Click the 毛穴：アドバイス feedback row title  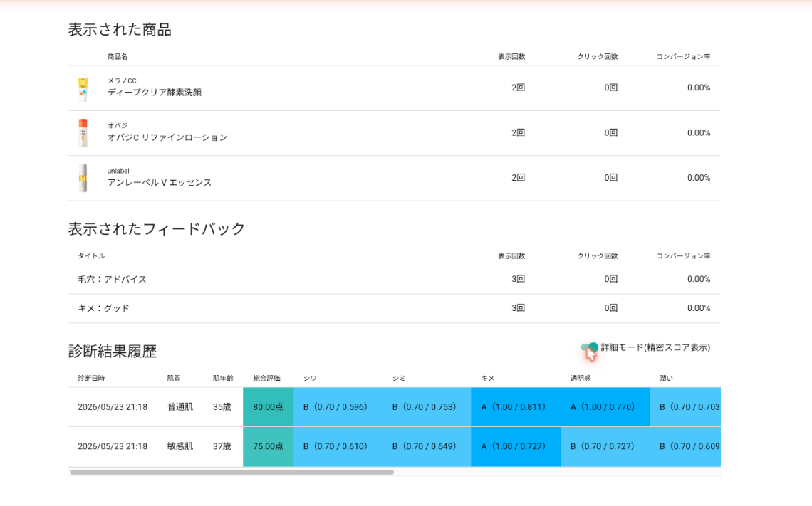112,280
